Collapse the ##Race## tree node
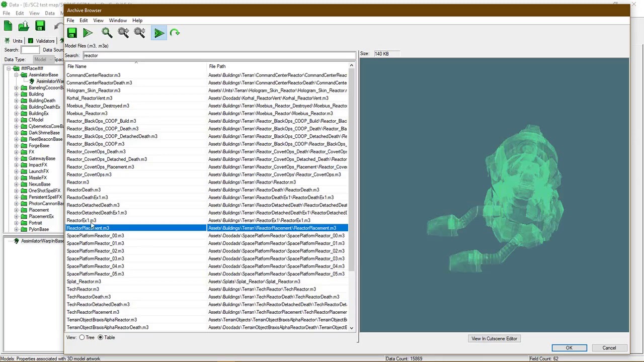The height and width of the screenshot is (362, 644). click(x=9, y=68)
